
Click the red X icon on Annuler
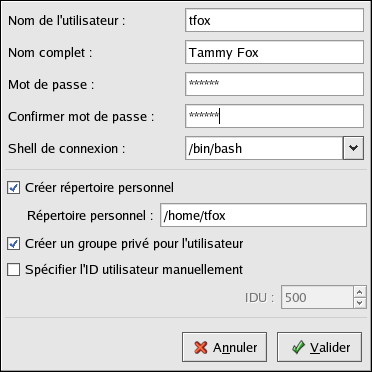coord(201,348)
